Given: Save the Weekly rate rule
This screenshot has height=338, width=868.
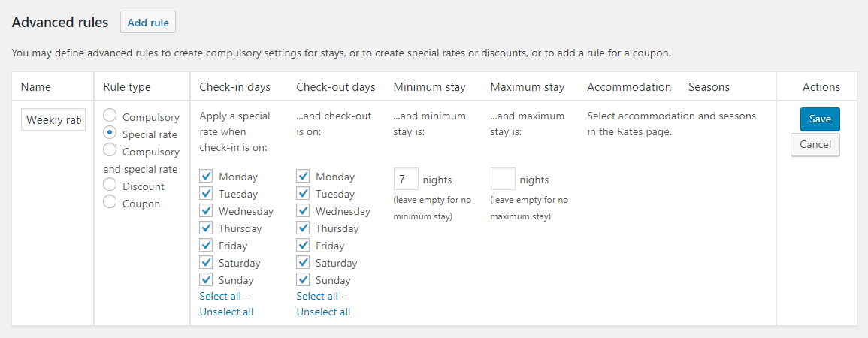Looking at the screenshot, I should click(820, 119).
